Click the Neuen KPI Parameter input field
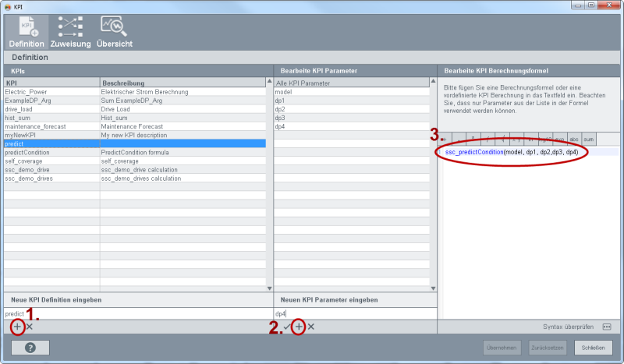 (355, 313)
